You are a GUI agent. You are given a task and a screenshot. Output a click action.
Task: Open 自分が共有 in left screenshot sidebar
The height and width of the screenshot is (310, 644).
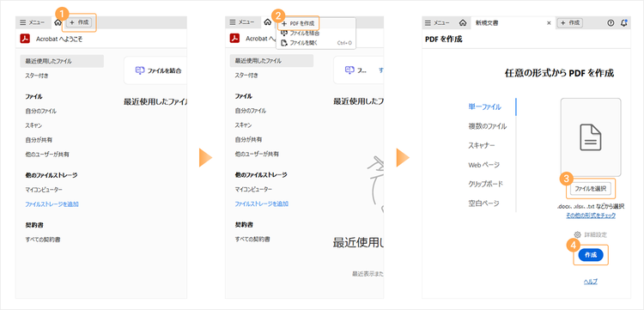coord(39,140)
